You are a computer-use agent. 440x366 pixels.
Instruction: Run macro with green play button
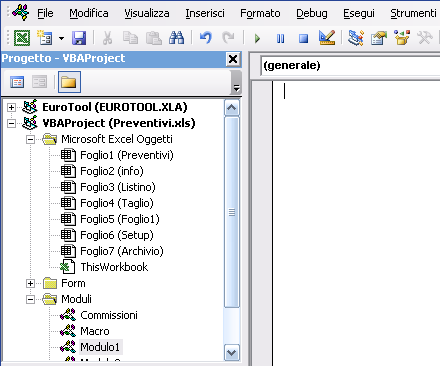pos(257,38)
